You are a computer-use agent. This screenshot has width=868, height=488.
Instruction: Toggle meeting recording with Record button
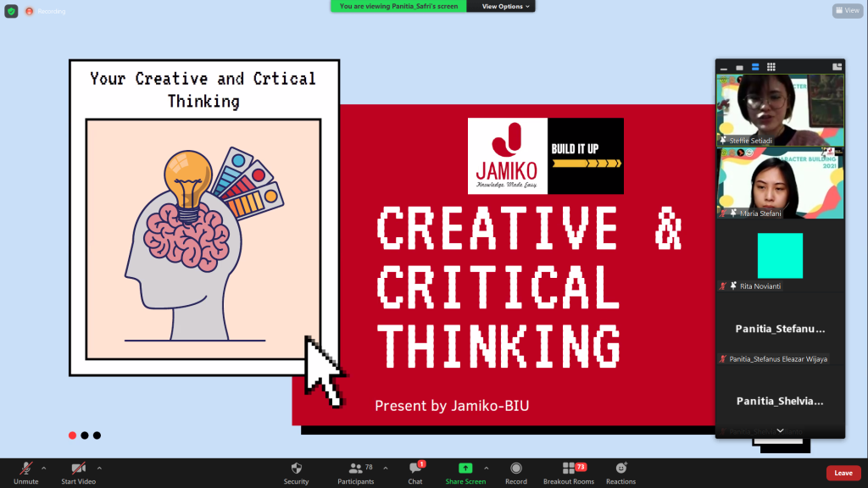click(x=515, y=472)
